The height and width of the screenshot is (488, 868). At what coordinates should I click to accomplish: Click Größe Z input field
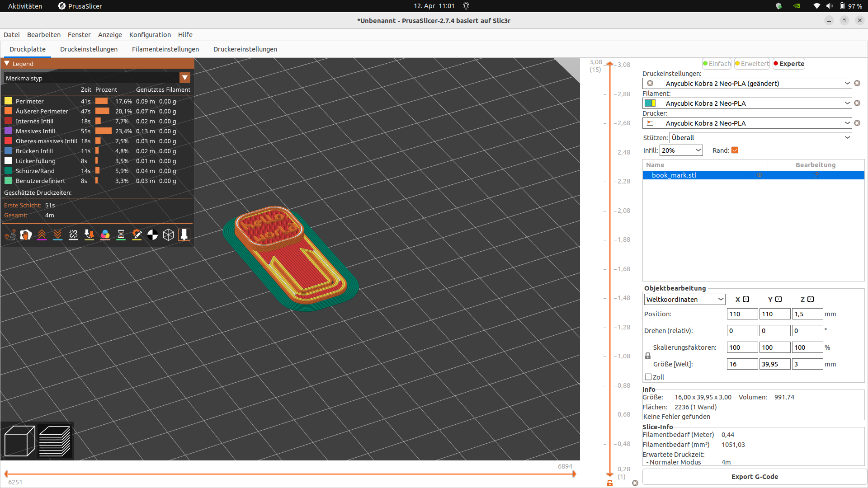point(807,364)
